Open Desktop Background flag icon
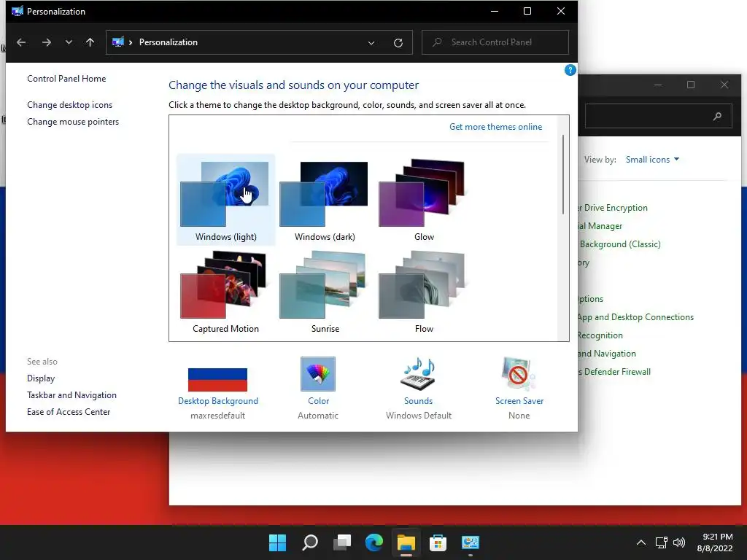The image size is (747, 560). (x=217, y=379)
